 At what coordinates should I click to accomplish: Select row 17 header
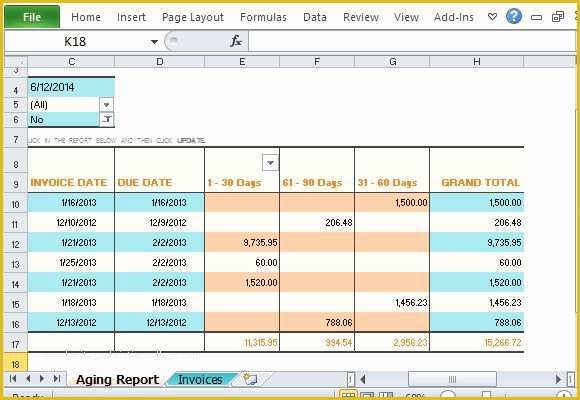click(x=16, y=343)
